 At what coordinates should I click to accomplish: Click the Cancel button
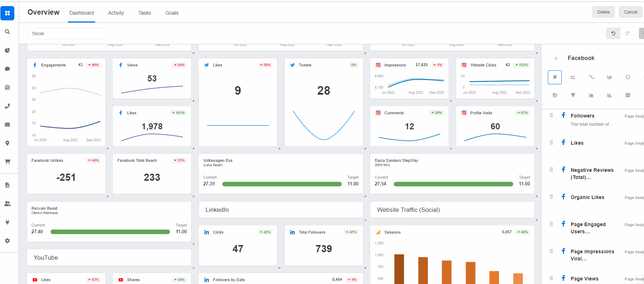tap(630, 12)
